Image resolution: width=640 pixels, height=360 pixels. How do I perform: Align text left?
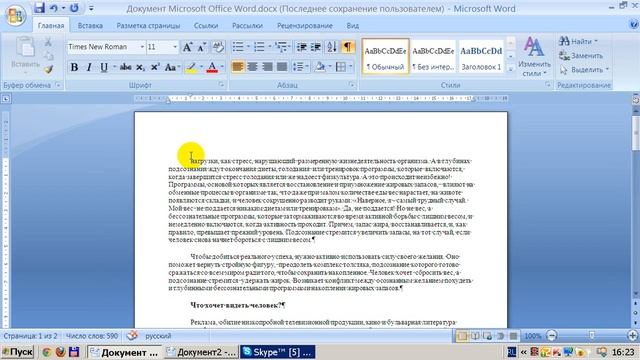pos(238,67)
